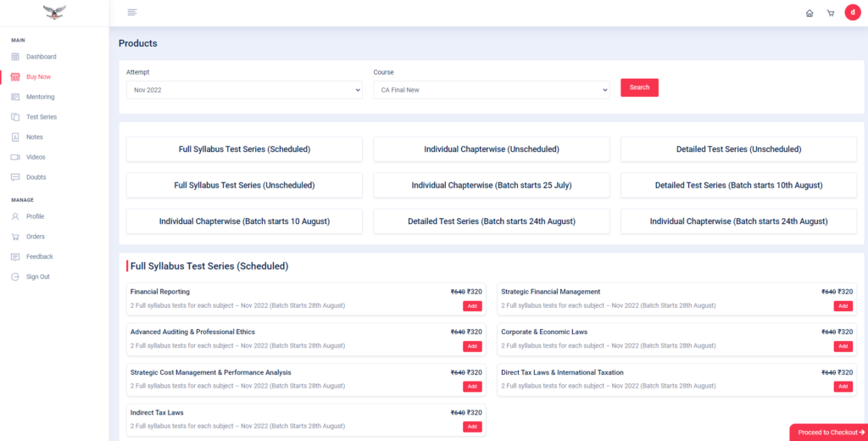Go home using the house icon
This screenshot has height=441, width=868.
810,13
